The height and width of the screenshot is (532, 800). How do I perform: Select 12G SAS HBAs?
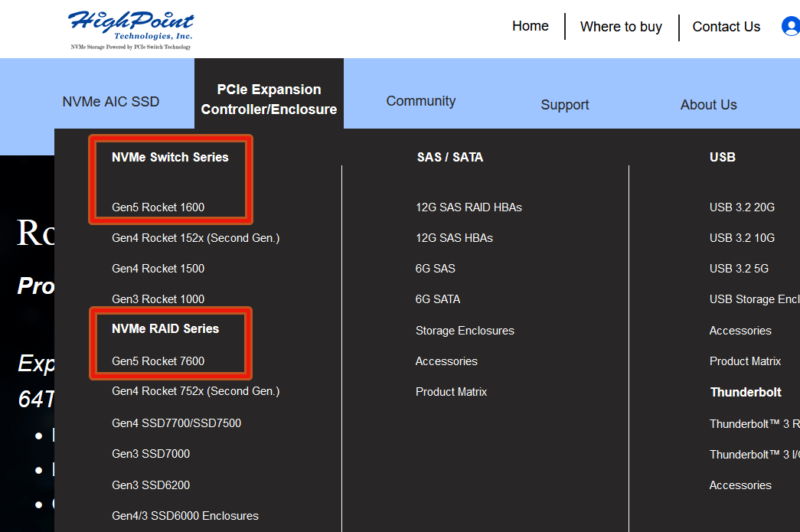(x=454, y=238)
